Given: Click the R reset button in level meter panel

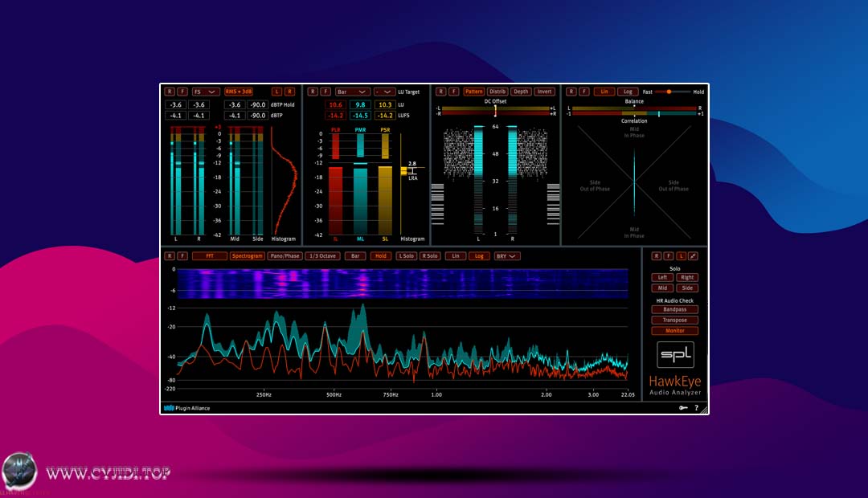Looking at the screenshot, I should [170, 92].
